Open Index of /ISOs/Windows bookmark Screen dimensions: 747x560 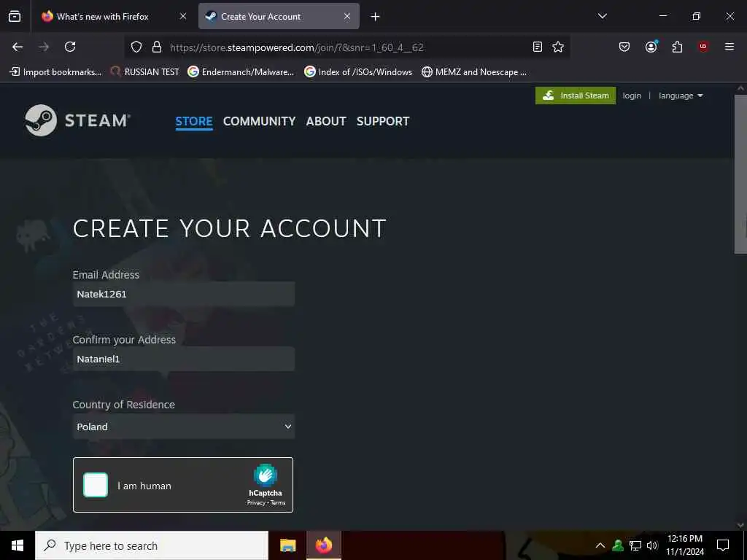coord(358,72)
